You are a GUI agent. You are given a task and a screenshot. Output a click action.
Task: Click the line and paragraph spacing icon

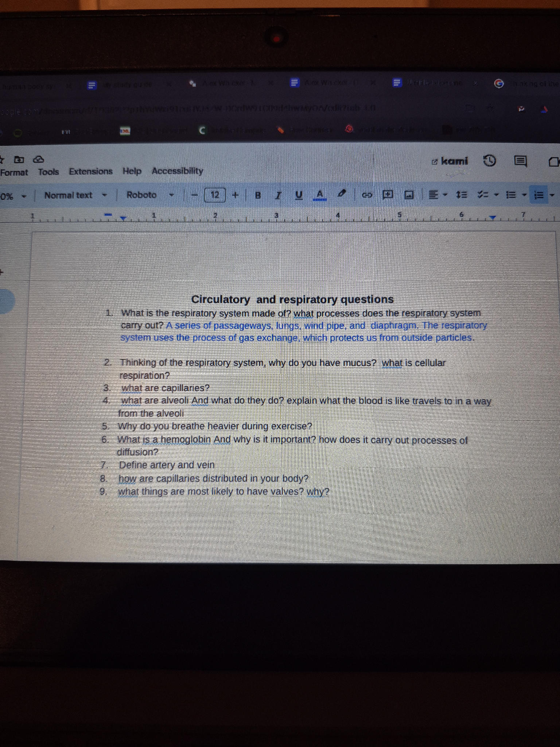click(462, 195)
